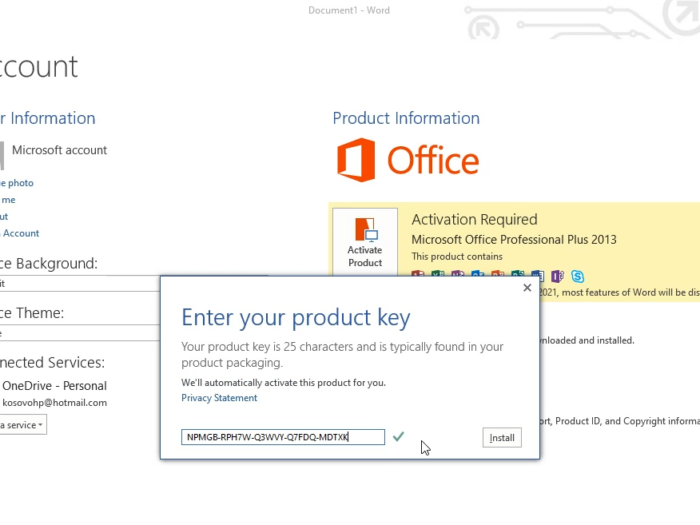Select the OneDrive - Personal service entry
This screenshot has height=525, width=700.
pos(54,386)
